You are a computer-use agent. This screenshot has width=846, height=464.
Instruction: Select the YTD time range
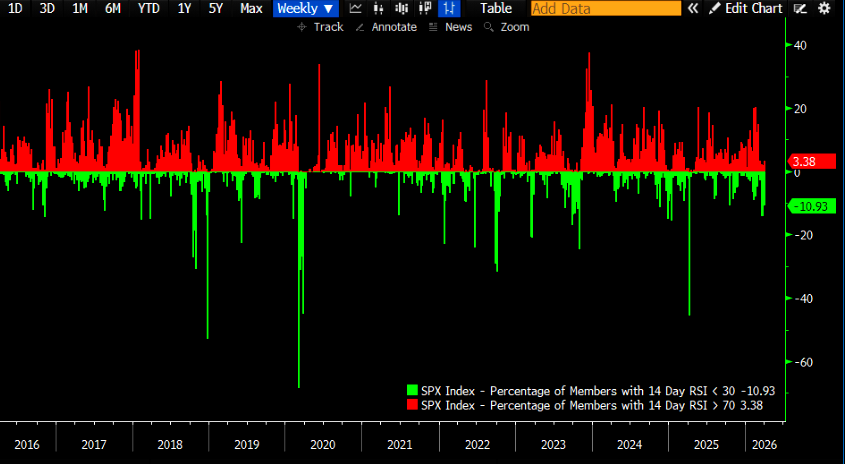pos(148,8)
